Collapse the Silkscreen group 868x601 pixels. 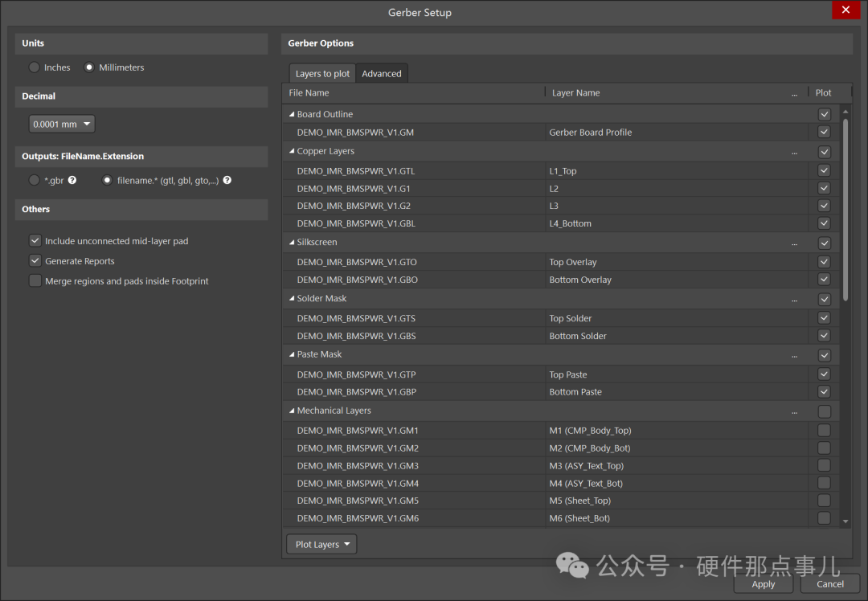pos(292,242)
